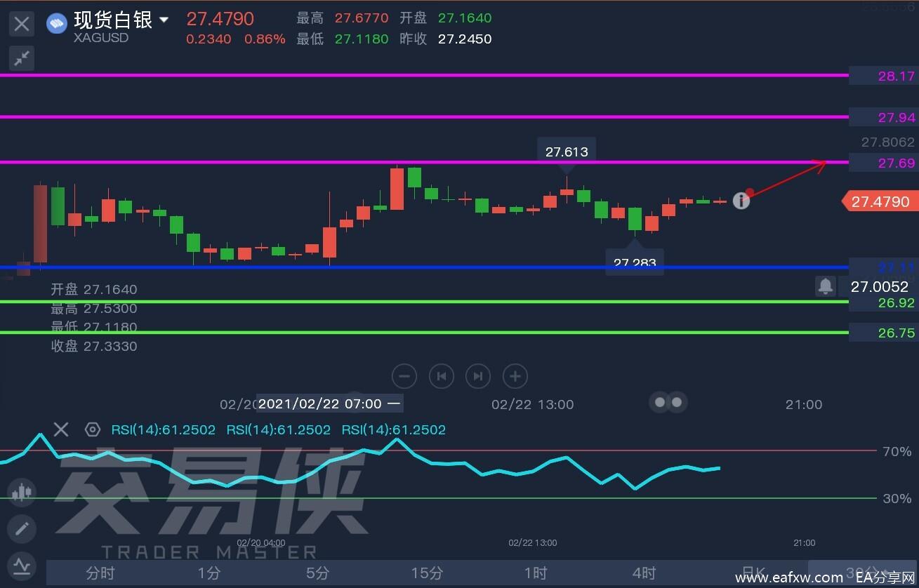
Task: Click the zoom out minus button
Action: 404,376
